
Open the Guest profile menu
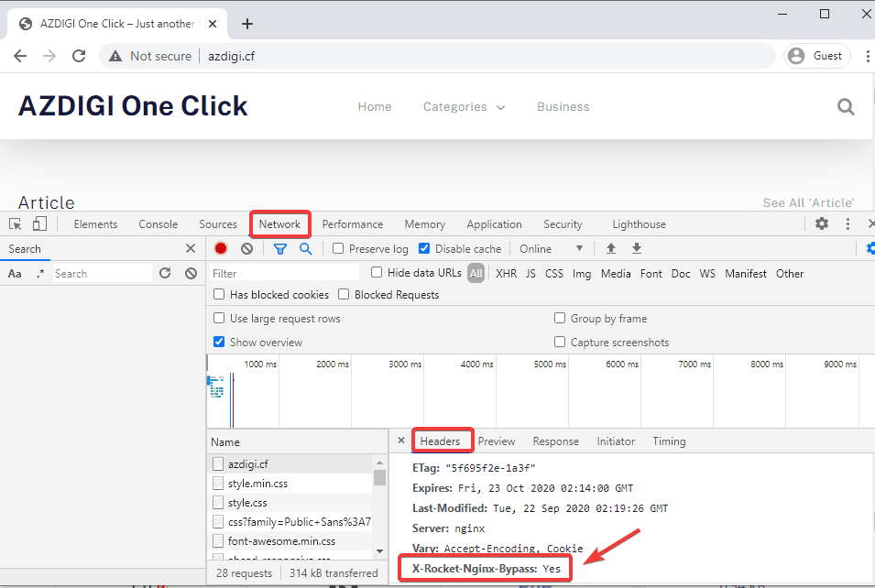[x=815, y=56]
